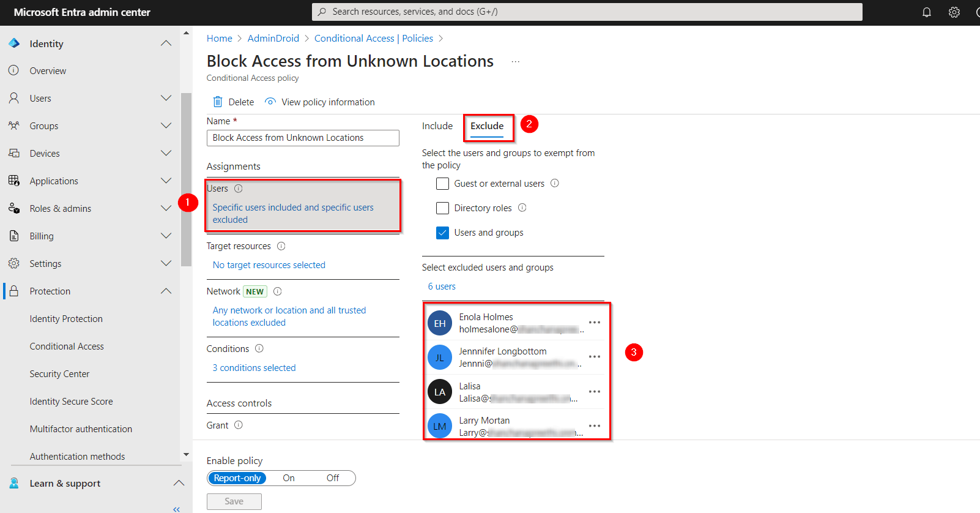Image resolution: width=980 pixels, height=513 pixels.
Task: Check Directory roles checkbox
Action: point(442,208)
